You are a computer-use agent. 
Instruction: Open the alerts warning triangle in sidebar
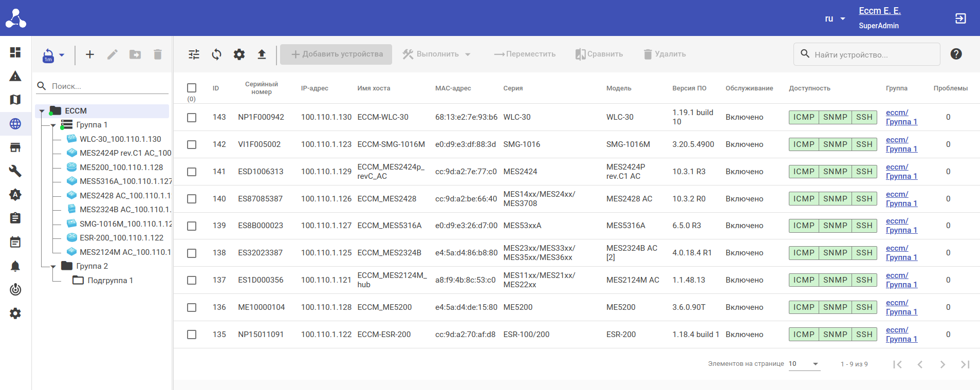tap(15, 77)
